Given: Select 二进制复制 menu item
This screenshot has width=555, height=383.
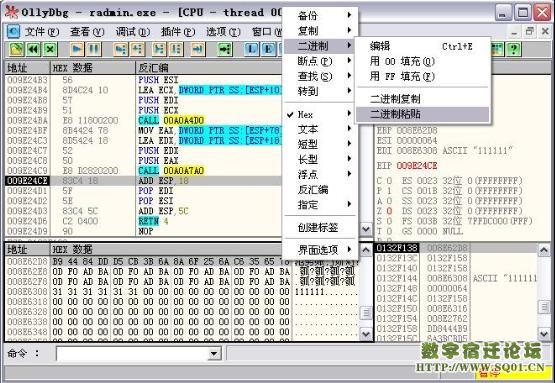Looking at the screenshot, I should (423, 99).
